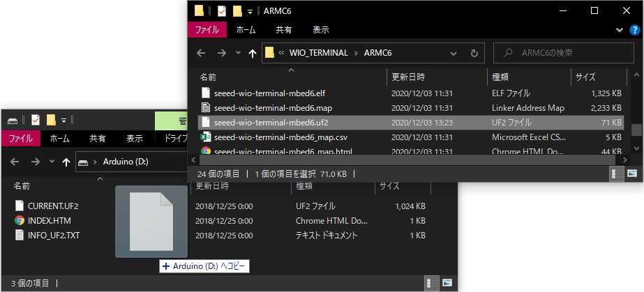Click the Excel icon of the map.csv file
The image size is (644, 292).
click(206, 137)
